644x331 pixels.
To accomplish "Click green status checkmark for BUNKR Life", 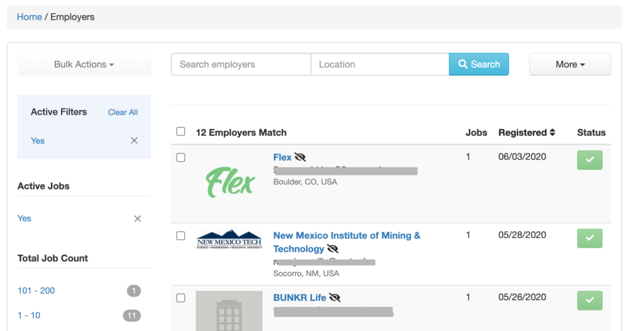I will (590, 301).
